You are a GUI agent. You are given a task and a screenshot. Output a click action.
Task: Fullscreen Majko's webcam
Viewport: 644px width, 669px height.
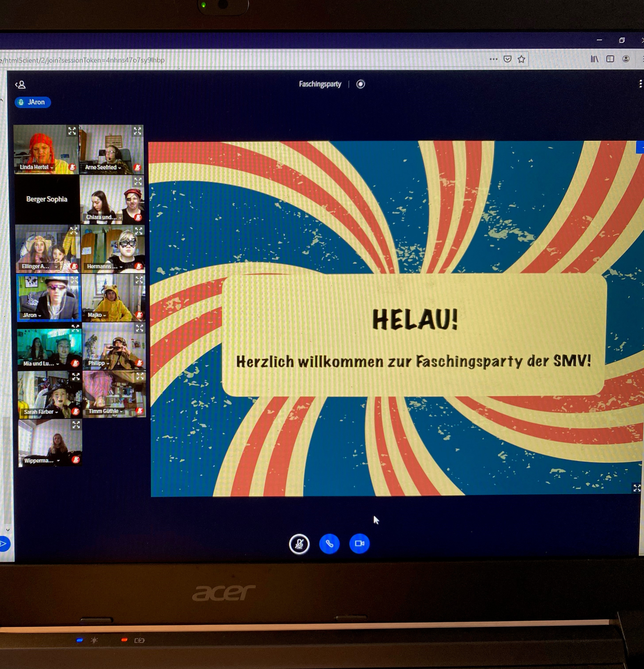click(139, 280)
